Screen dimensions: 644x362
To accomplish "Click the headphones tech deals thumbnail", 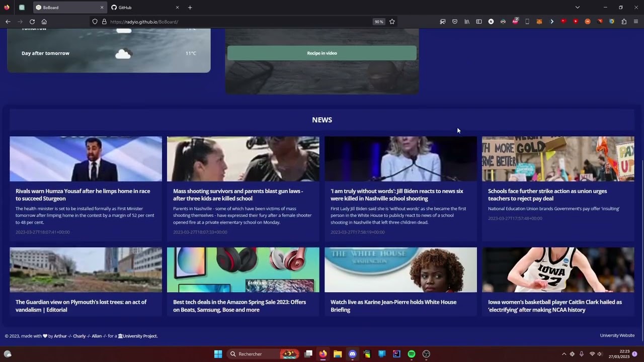I will (243, 269).
